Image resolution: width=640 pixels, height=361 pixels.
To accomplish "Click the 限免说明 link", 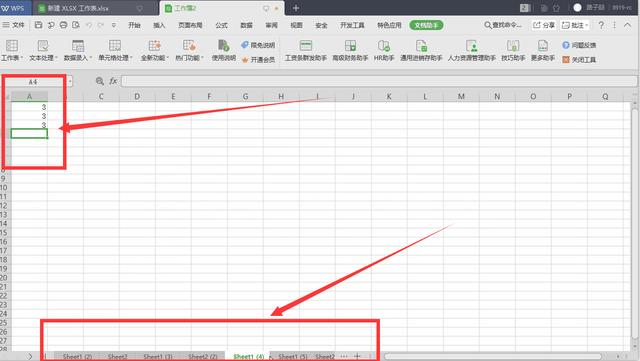I will (x=258, y=45).
